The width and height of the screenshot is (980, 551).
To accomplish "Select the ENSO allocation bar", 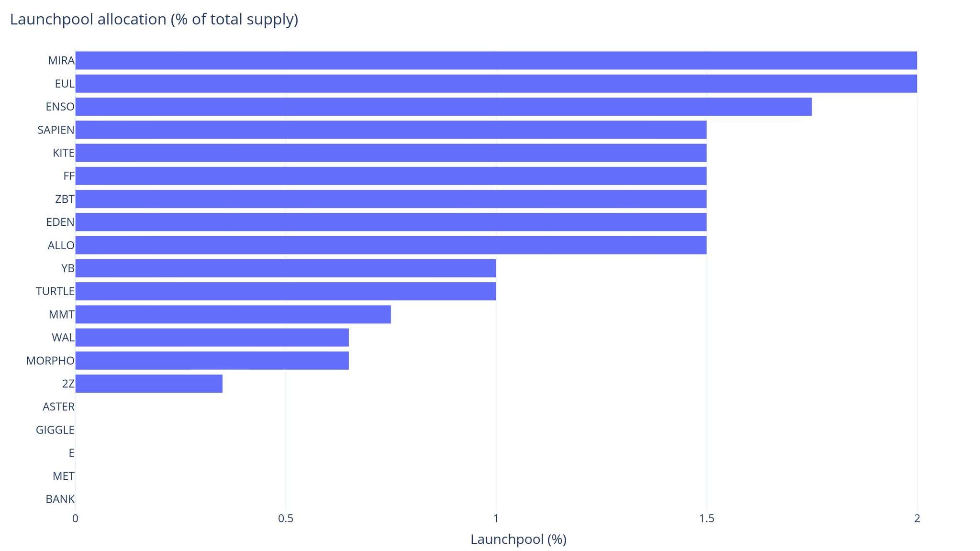I will coord(443,107).
